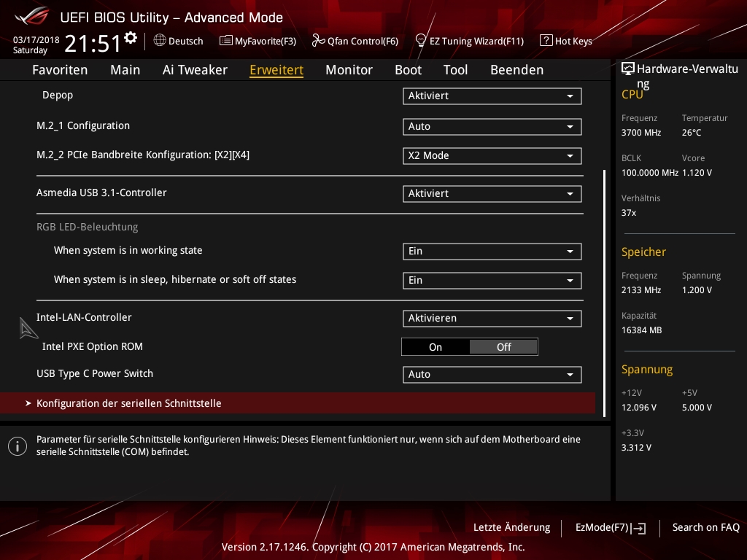Click the Deutsch language button
The height and width of the screenshot is (560, 747).
click(x=179, y=41)
